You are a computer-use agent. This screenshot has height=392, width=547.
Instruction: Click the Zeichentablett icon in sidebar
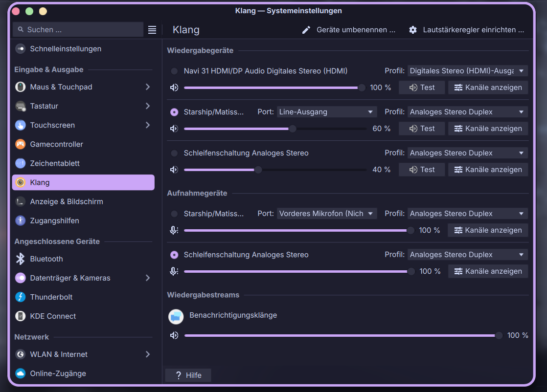point(21,163)
